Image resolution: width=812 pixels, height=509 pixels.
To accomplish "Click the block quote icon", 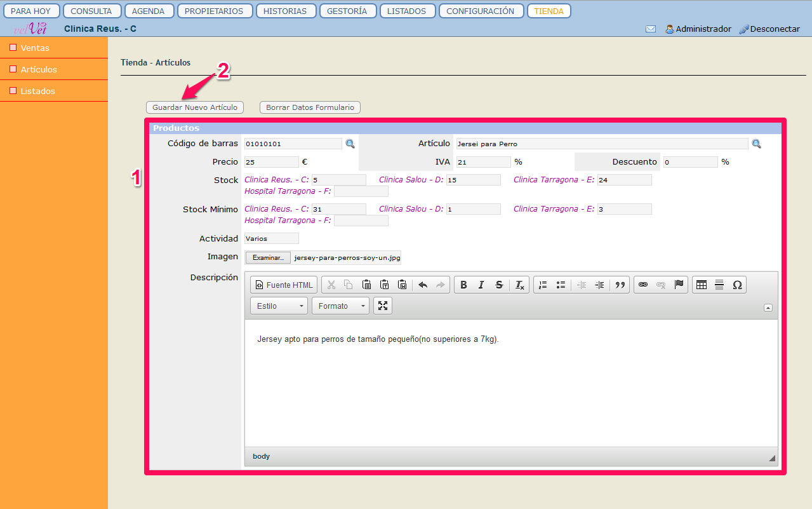I will click(x=620, y=285).
